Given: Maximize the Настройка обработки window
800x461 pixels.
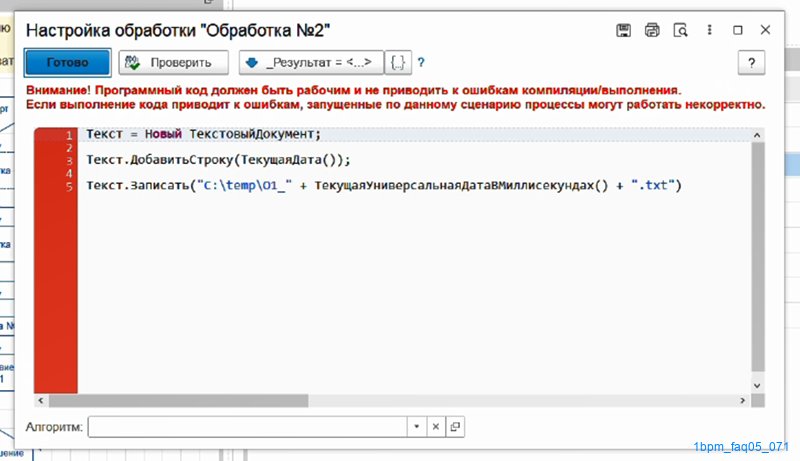Looking at the screenshot, I should point(738,30).
